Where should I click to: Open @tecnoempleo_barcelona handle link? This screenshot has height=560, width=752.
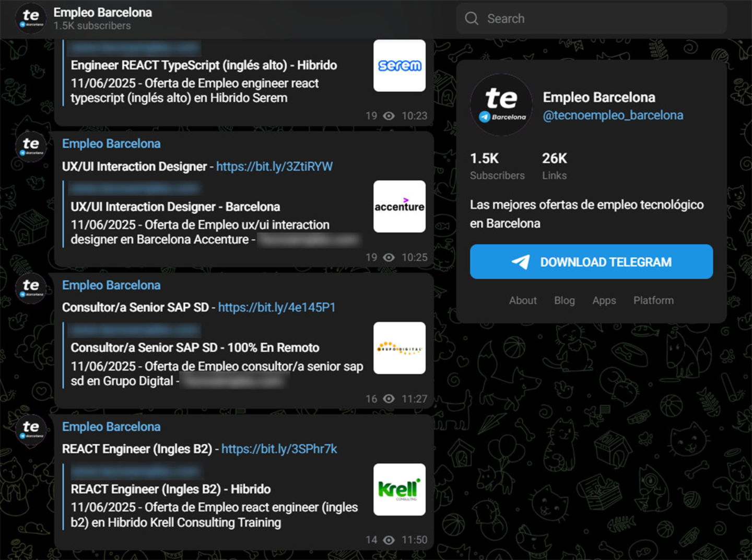tap(613, 115)
